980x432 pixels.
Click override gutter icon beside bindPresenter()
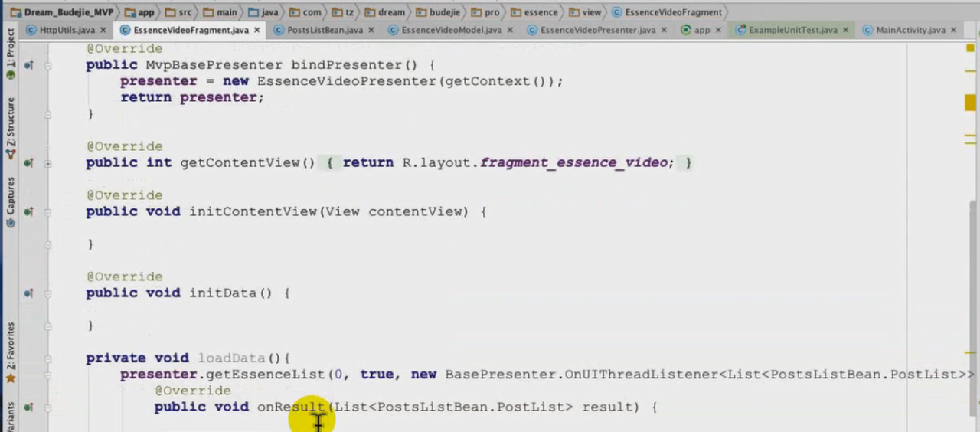tap(28, 65)
